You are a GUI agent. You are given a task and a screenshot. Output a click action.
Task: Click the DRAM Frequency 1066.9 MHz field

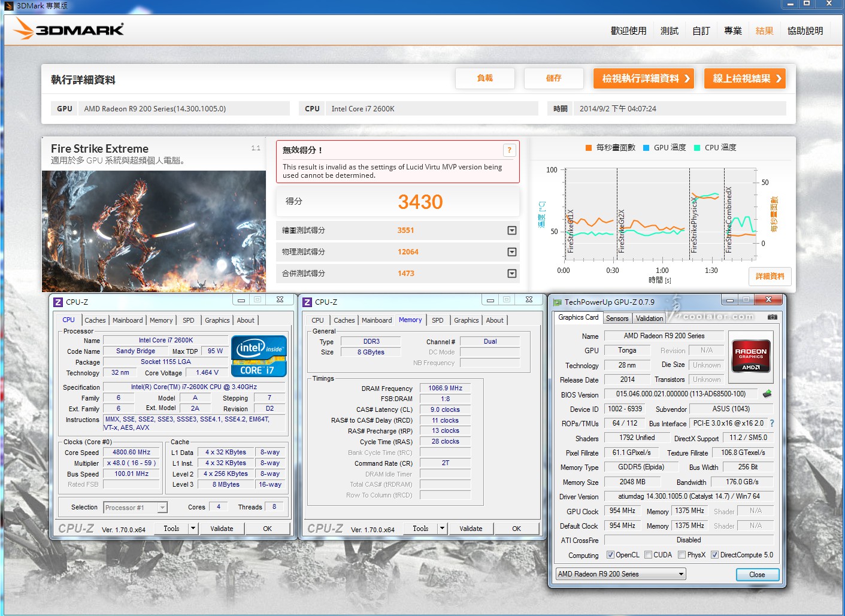tap(446, 388)
